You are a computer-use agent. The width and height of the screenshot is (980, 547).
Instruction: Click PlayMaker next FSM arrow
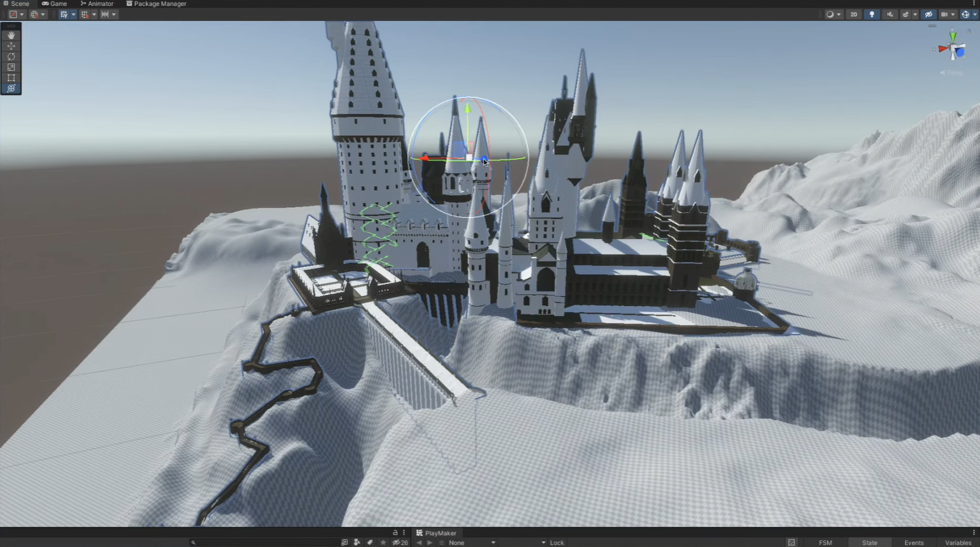coord(430,543)
